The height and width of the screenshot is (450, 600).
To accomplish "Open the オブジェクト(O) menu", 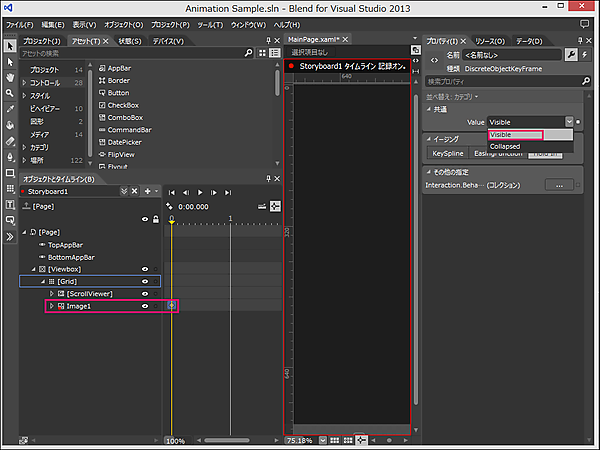I will 122,23.
